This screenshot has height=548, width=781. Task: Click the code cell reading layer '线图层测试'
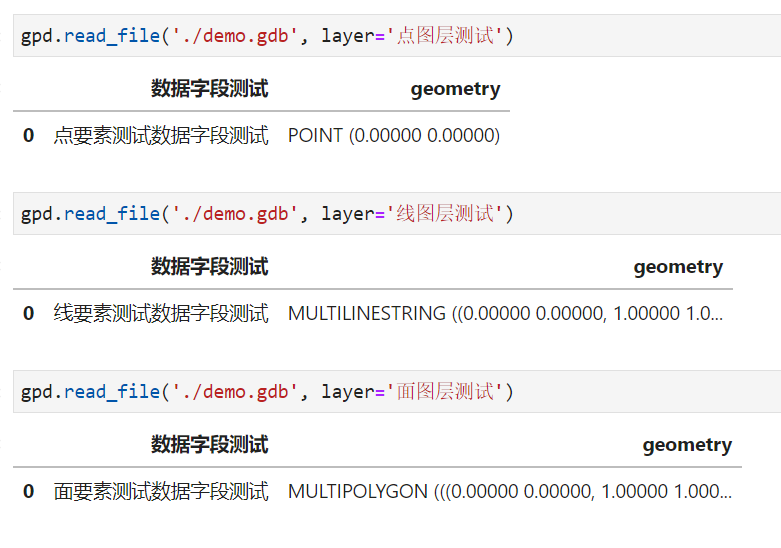(397, 213)
